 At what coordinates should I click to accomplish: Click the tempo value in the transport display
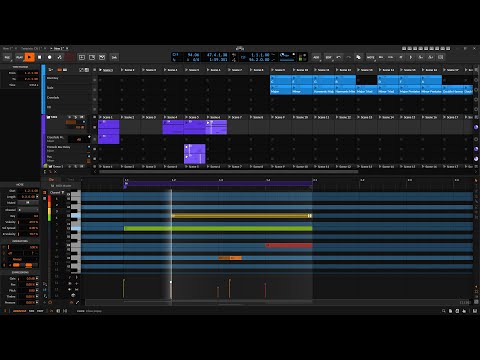coord(193,55)
